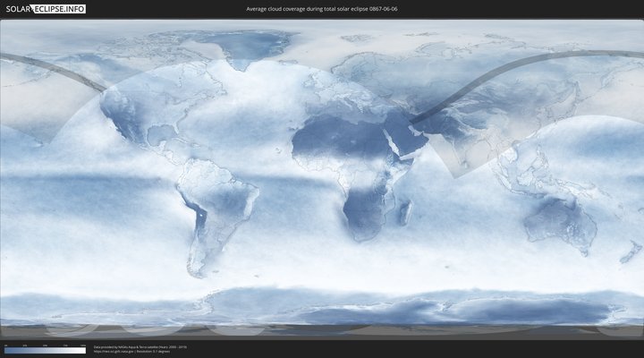
Task: Click the world cloud coverage map
Action: [322, 179]
